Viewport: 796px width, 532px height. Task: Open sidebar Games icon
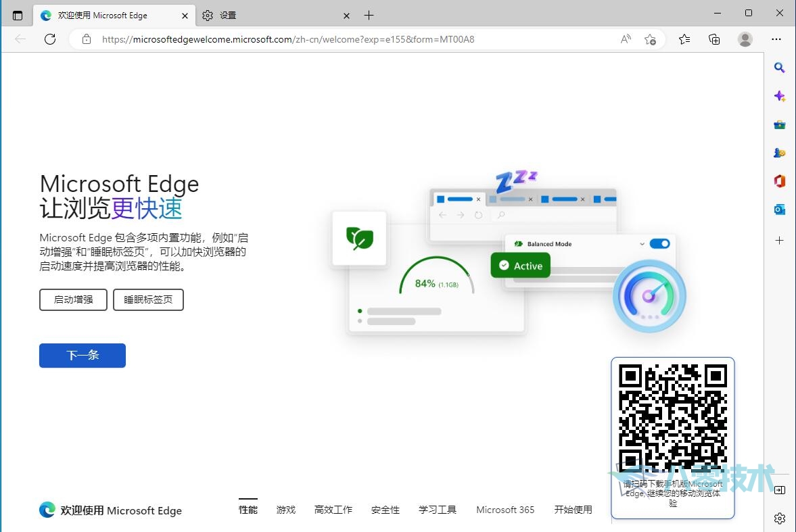(x=779, y=153)
